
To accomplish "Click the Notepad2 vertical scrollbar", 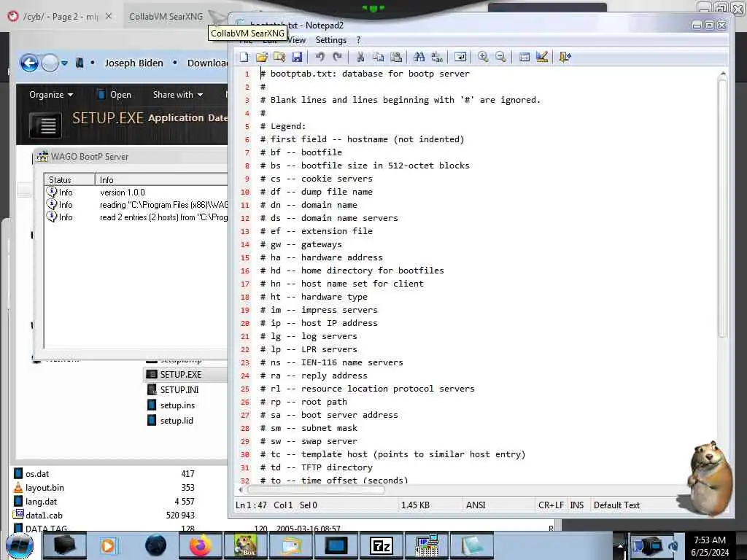I will click(722, 209).
